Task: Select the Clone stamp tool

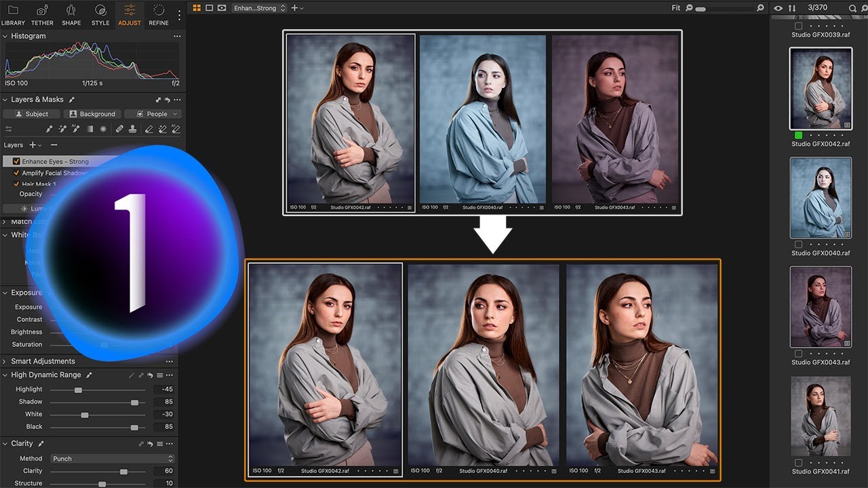Action: [x=133, y=129]
